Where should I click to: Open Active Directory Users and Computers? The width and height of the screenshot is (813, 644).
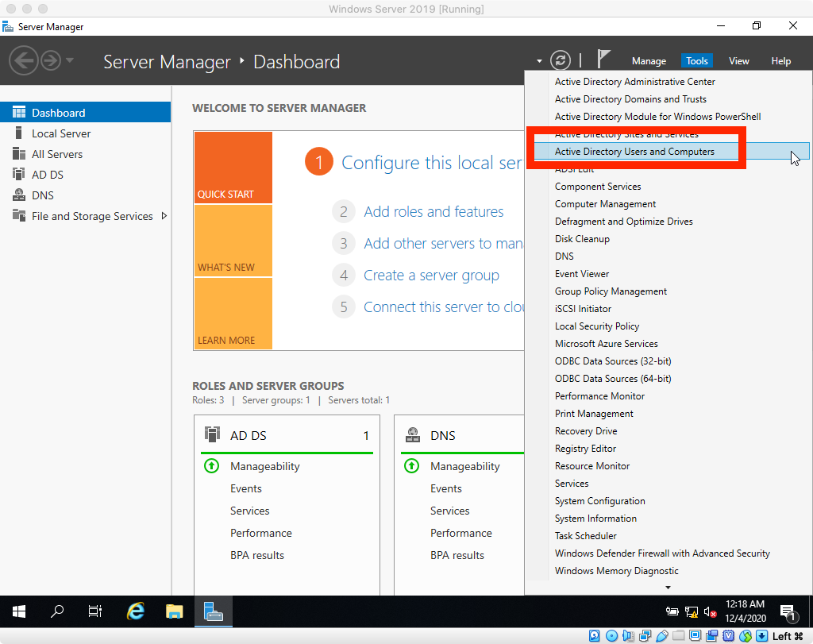(634, 152)
